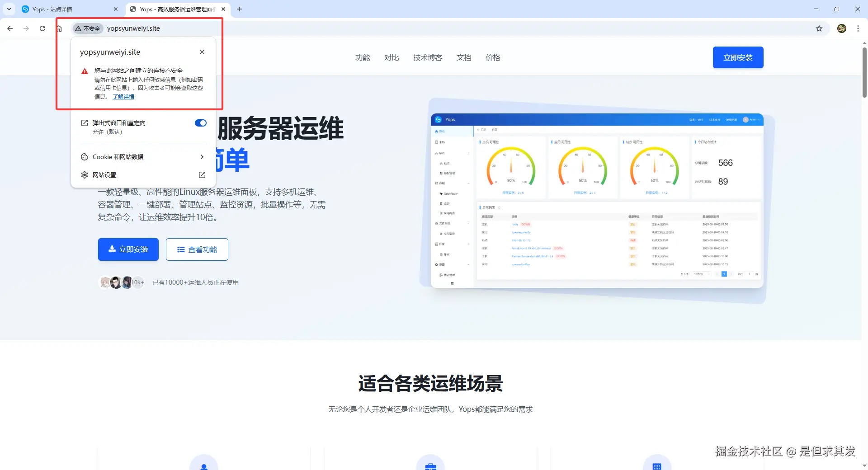Bookmark the page using the star icon
Screen dimensions: 868x470
819,28
